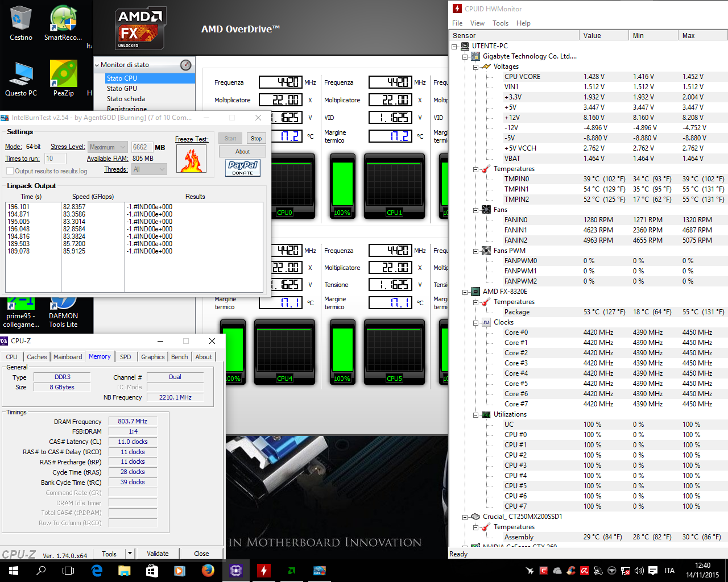Click the Times to run input field
This screenshot has width=728, height=582.
55,159
